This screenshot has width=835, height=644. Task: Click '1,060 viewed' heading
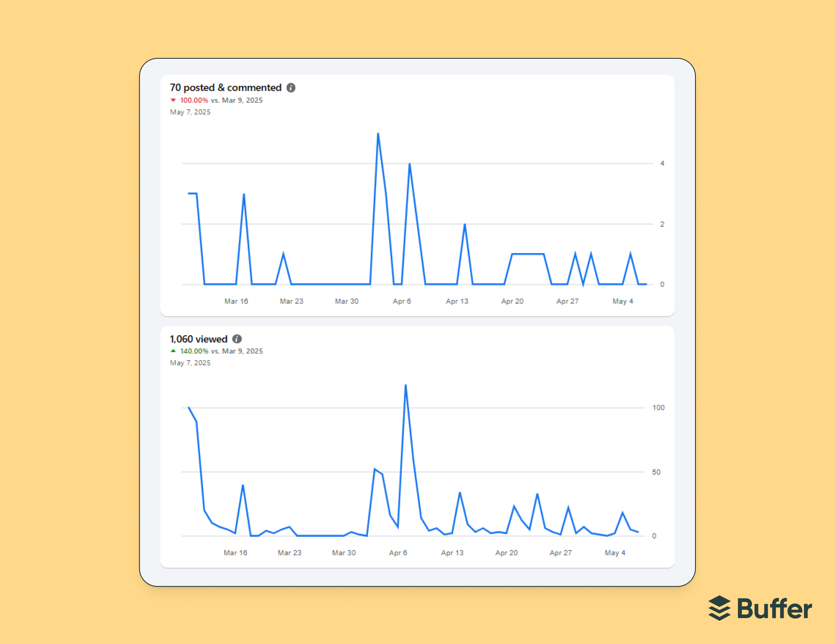199,339
